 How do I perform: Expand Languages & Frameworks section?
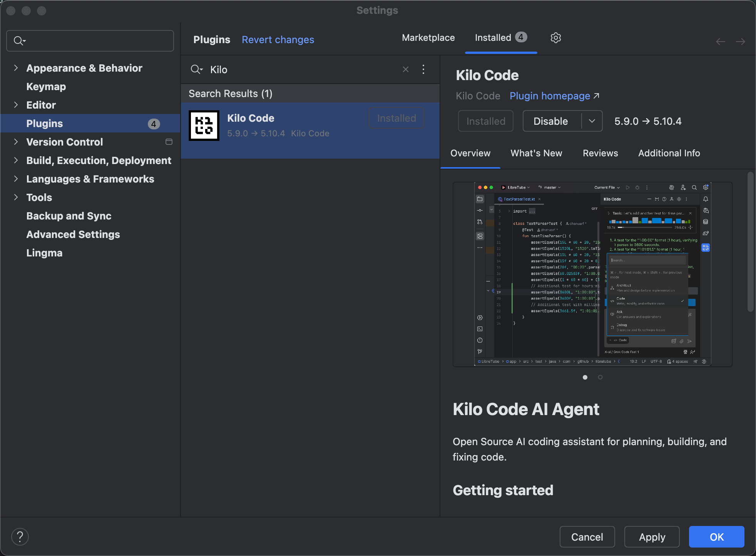pos(16,179)
